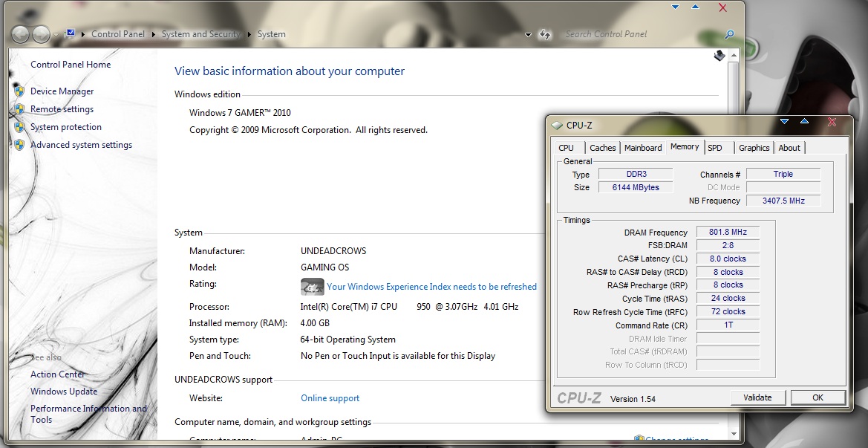The width and height of the screenshot is (868, 448).
Task: Click the scroll down arrow of System window
Action: [734, 434]
